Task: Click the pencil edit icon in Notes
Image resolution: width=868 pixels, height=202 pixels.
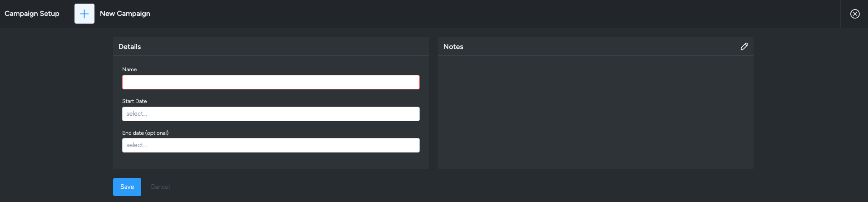Action: pyautogui.click(x=744, y=46)
